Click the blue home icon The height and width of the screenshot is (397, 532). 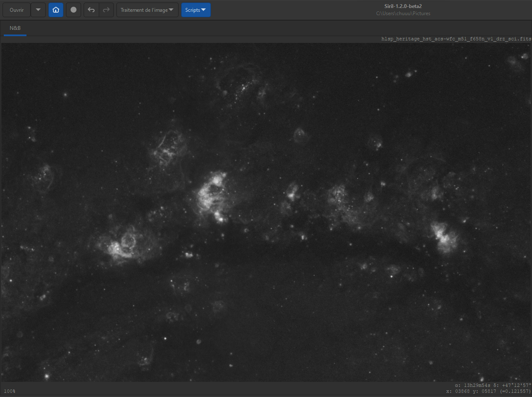(56, 10)
